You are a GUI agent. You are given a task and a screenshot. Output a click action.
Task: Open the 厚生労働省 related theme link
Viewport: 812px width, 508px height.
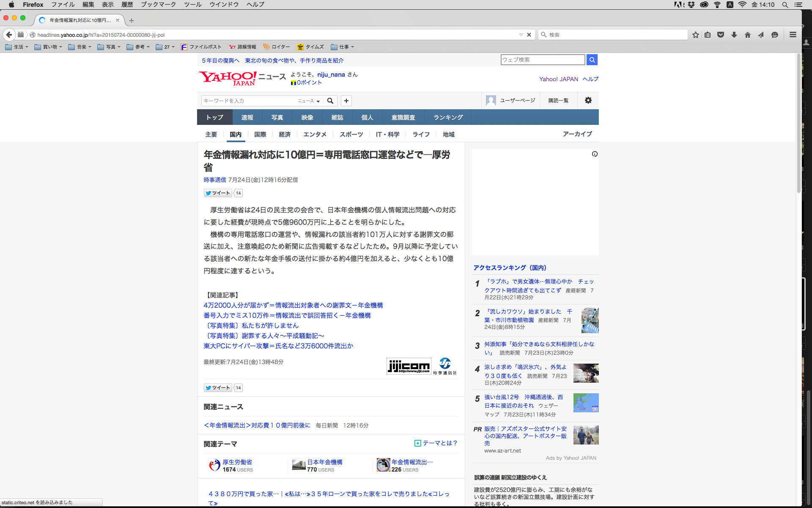(237, 462)
